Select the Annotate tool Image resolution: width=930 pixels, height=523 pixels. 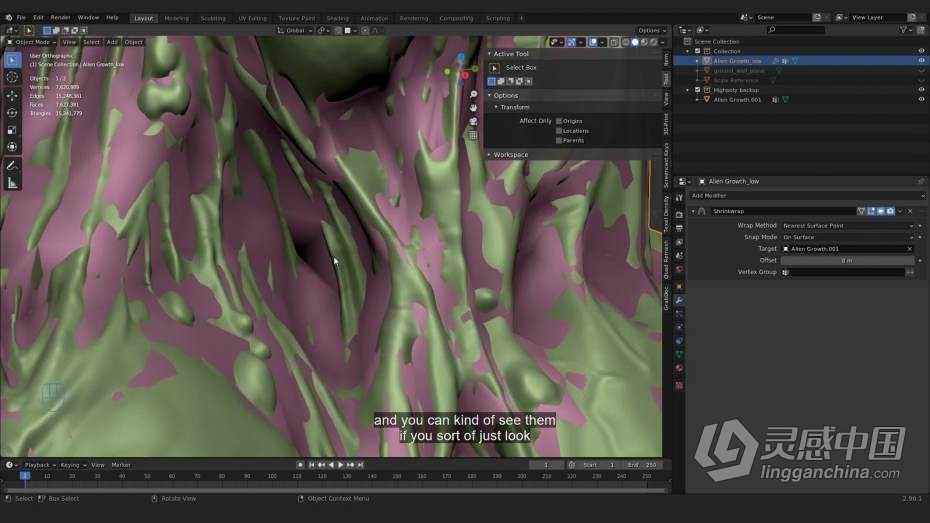click(x=12, y=165)
